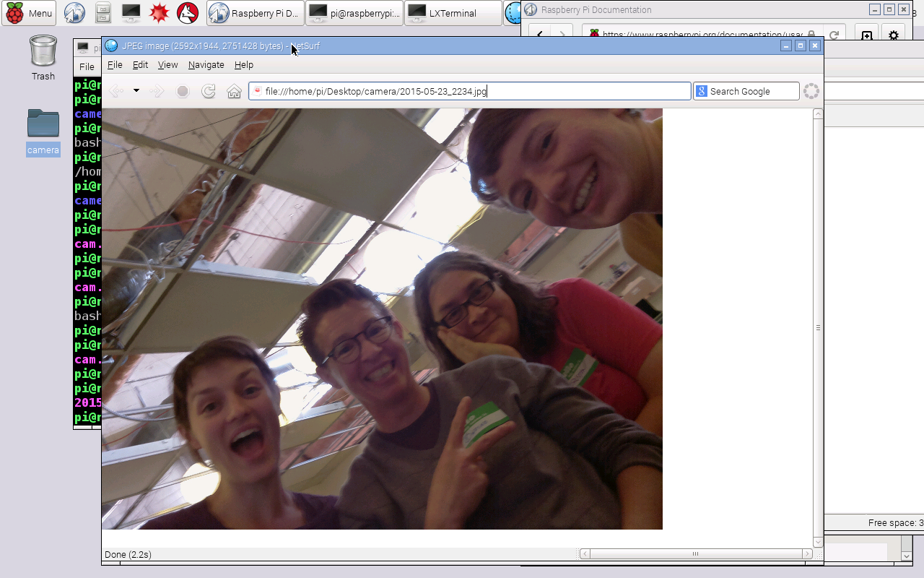The image size is (924, 578).
Task: Open the file manager from the panel
Action: tap(103, 12)
